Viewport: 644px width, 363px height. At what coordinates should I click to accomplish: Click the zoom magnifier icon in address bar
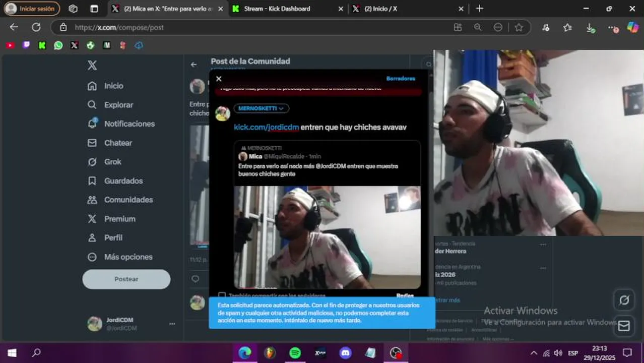[478, 27]
